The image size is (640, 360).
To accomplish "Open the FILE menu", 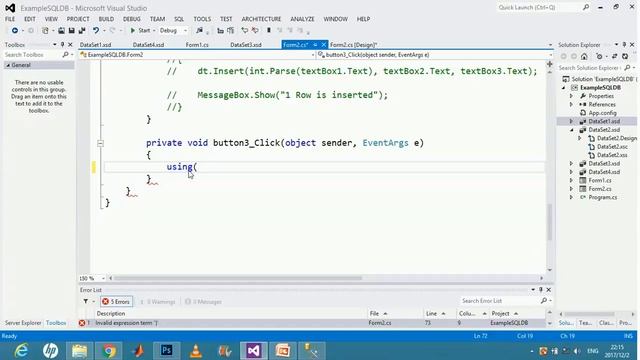I will tap(10, 19).
